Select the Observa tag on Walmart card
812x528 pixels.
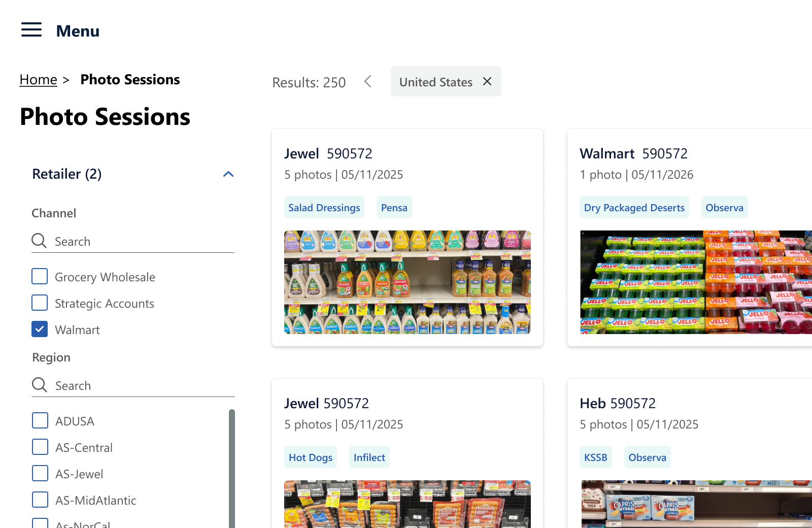[725, 207]
